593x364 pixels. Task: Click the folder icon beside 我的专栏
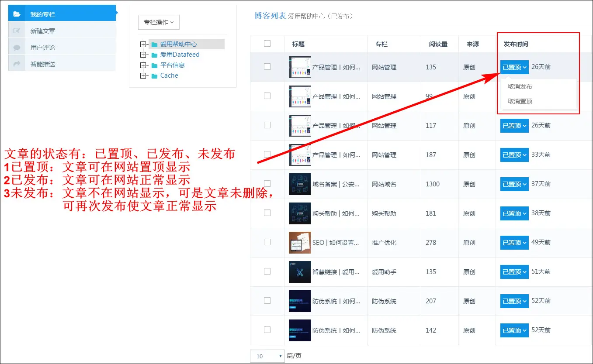tap(17, 14)
